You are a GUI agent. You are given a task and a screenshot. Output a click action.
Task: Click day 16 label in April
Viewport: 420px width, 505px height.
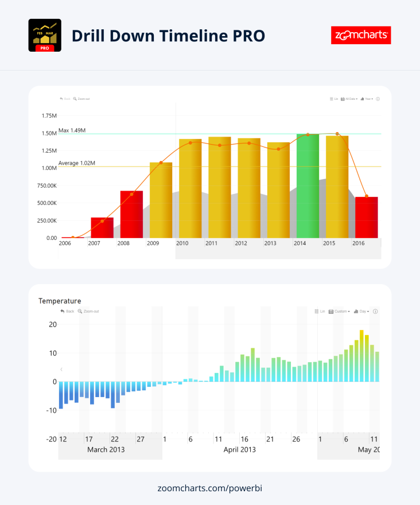(244, 440)
